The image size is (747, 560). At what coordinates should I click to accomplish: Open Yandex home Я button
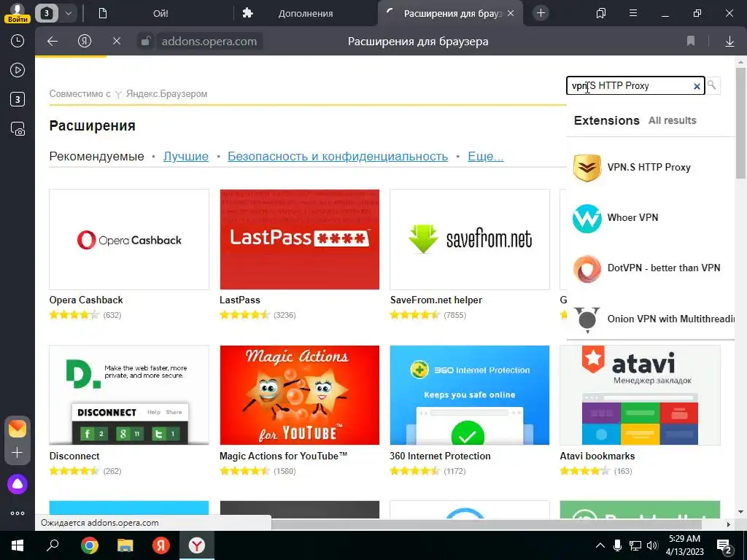(x=85, y=42)
